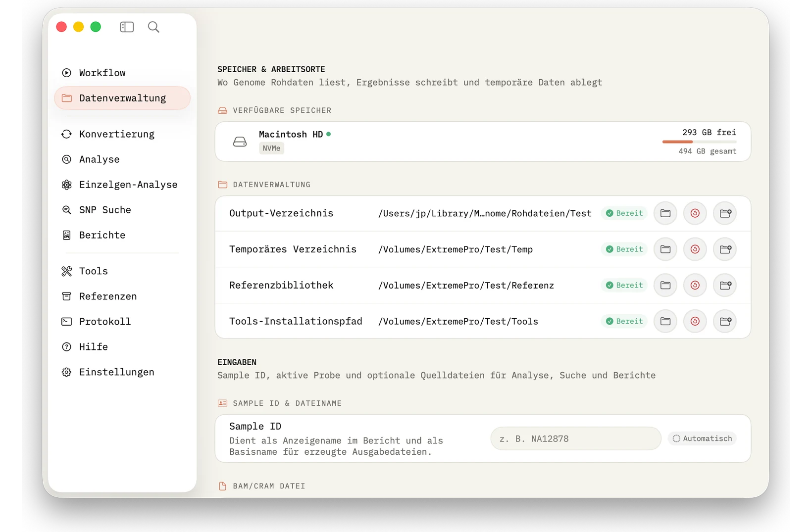The image size is (812, 532).
Task: Create new folder for Temporäres Verzeichnis
Action: pyautogui.click(x=725, y=249)
